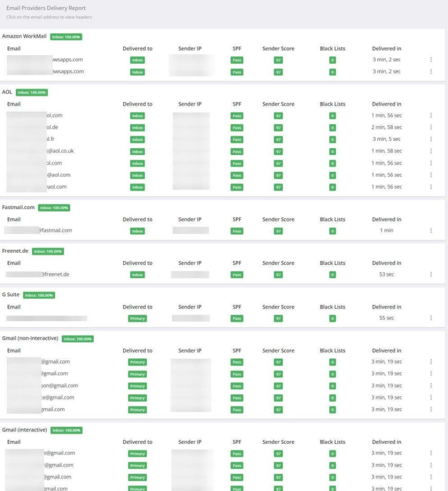Open the menu for the AOL row showing @aol.com
Viewport: 448px width, 491px height.
click(431, 175)
